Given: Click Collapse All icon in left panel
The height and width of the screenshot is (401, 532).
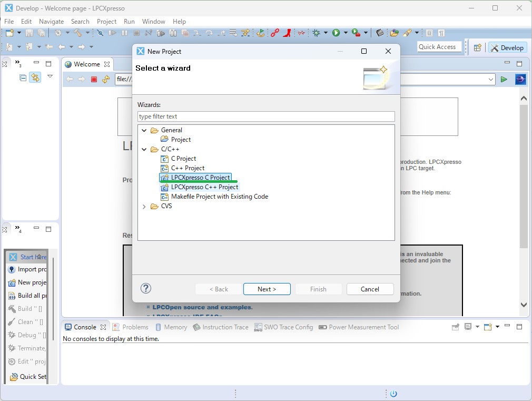Looking at the screenshot, I should click(23, 77).
